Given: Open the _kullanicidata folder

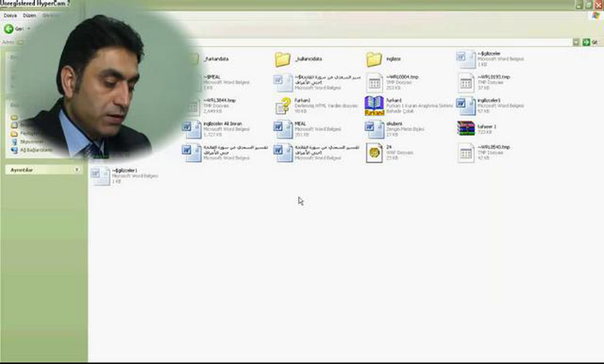Looking at the screenshot, I should coord(283,60).
